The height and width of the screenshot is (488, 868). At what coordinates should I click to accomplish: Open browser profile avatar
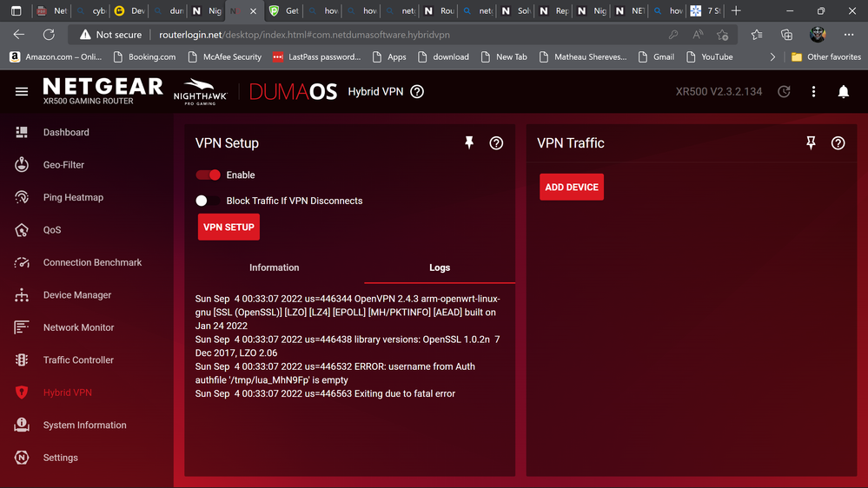click(818, 35)
